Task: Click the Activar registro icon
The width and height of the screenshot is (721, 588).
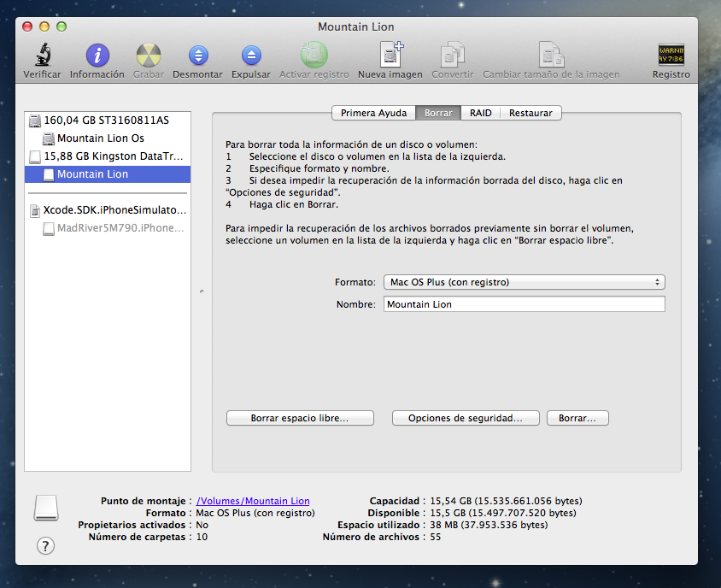Action: point(314,55)
